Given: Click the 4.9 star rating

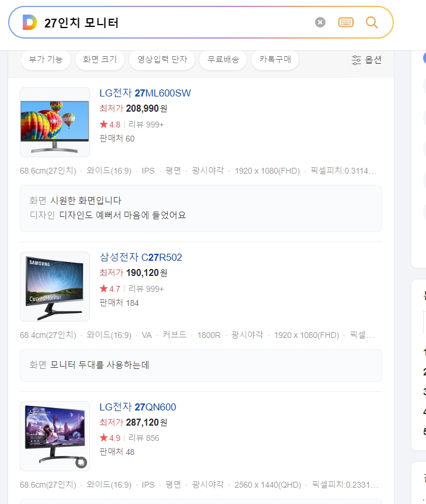Looking at the screenshot, I should 110,438.
